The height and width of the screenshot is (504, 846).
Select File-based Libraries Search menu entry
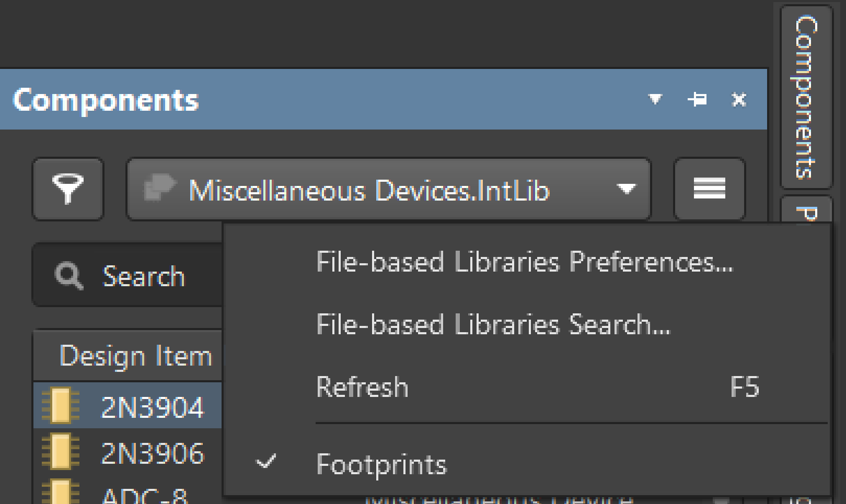coord(493,324)
